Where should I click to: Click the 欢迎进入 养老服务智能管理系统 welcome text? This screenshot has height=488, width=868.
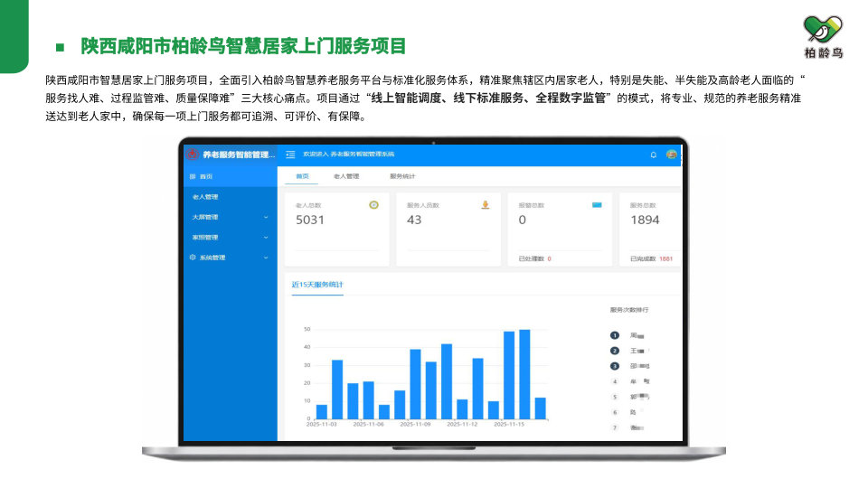click(349, 155)
